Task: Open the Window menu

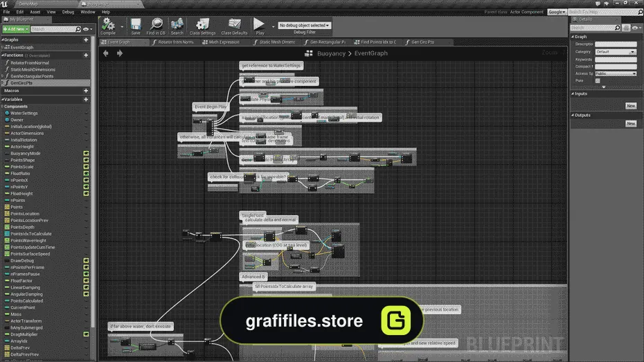Action: [87, 12]
